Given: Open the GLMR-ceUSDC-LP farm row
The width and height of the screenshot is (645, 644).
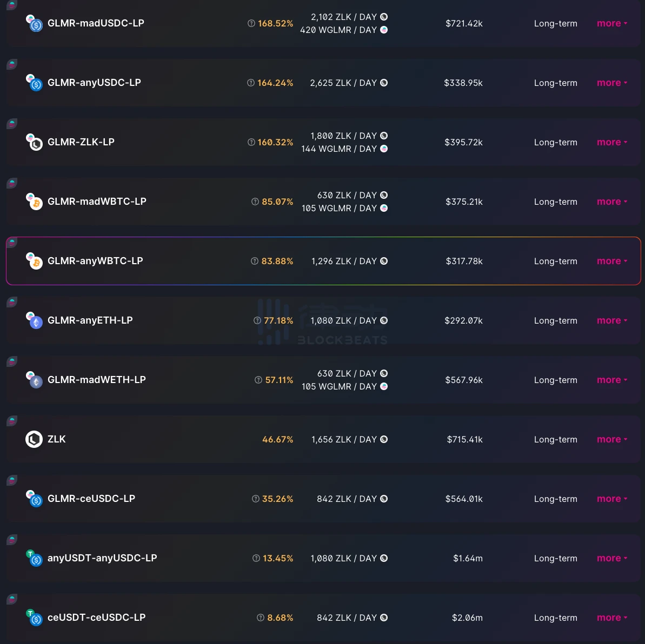Looking at the screenshot, I should (x=91, y=499).
